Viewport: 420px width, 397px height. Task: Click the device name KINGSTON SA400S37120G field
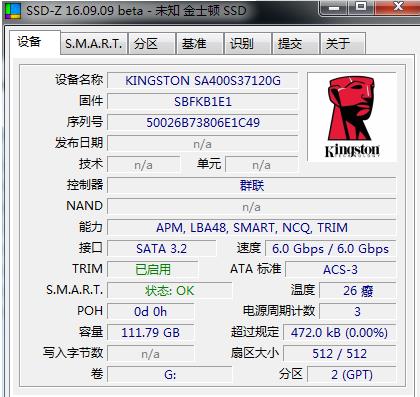pos(203,81)
